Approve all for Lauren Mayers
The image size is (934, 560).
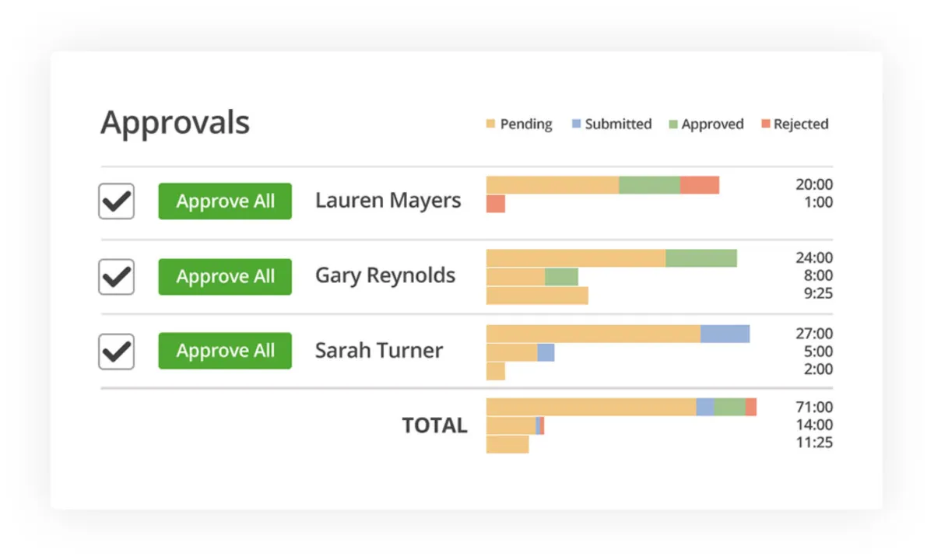[225, 201]
